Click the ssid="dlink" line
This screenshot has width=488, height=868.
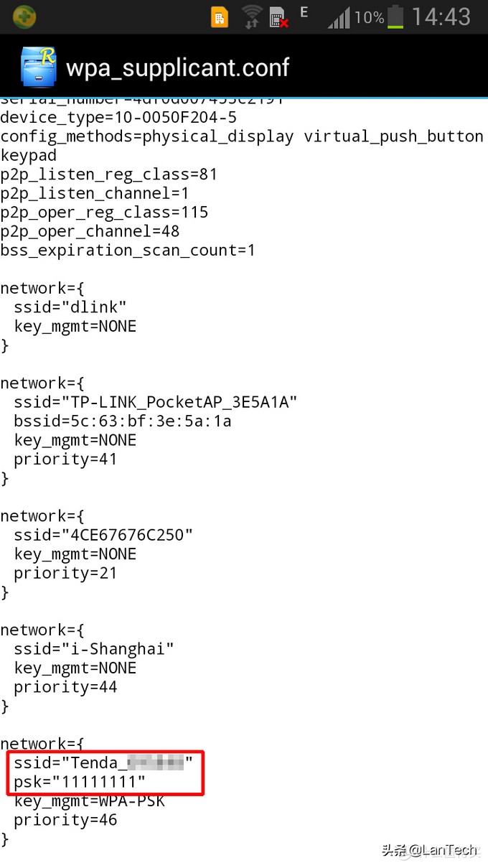coord(70,307)
